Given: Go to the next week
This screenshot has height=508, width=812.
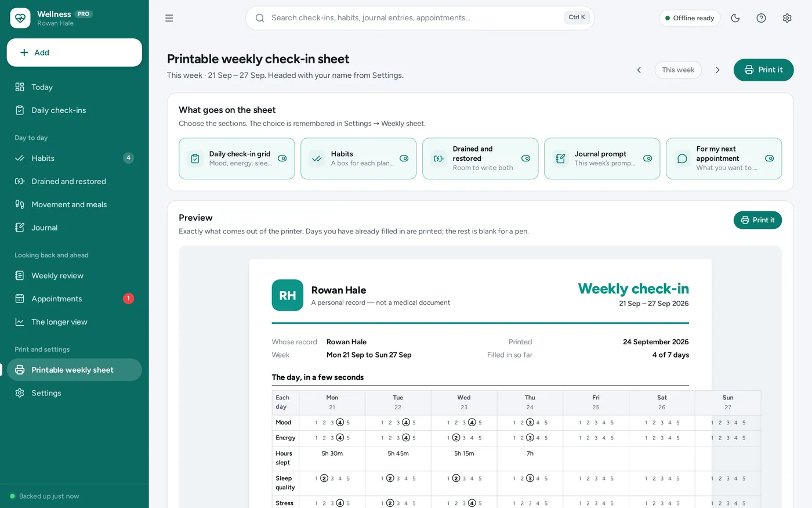Looking at the screenshot, I should pyautogui.click(x=717, y=70).
